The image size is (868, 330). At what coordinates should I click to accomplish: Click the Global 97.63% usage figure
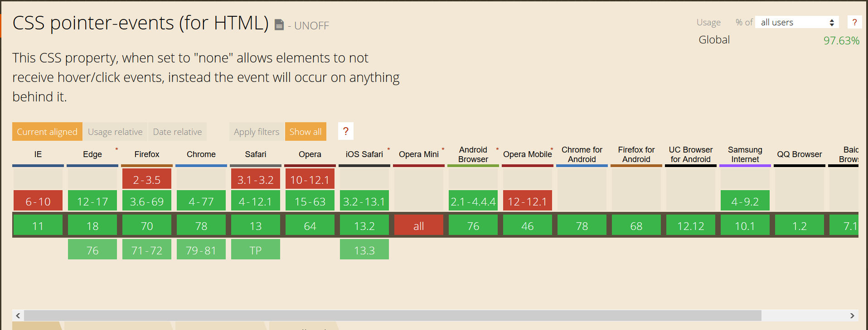[841, 40]
